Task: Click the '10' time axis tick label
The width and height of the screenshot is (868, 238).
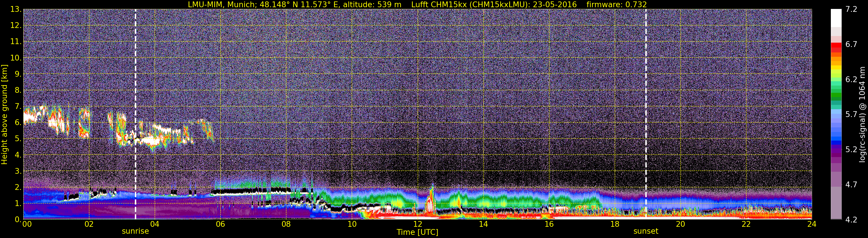Action: point(352,224)
